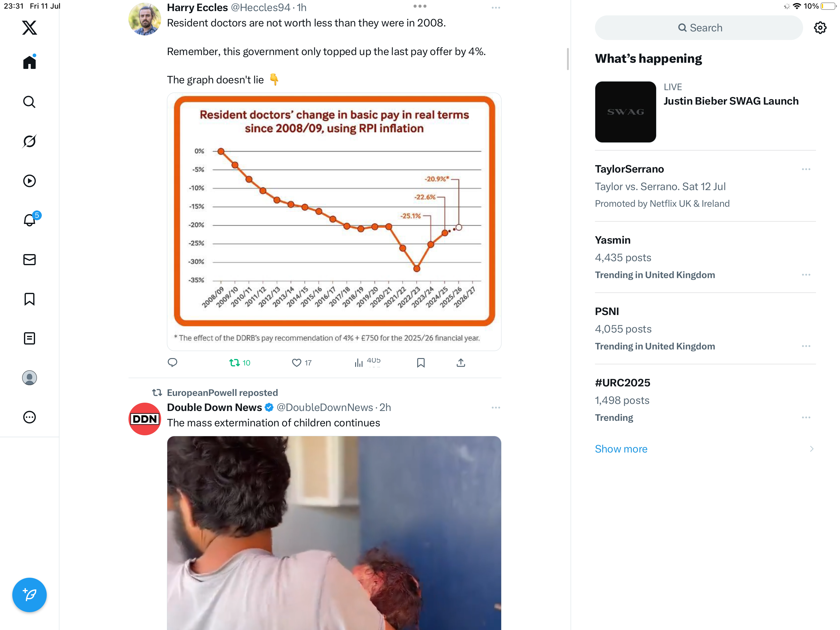Open @DoubleDownNews profile handle
Viewport: 840px width, 630px height.
tap(325, 407)
